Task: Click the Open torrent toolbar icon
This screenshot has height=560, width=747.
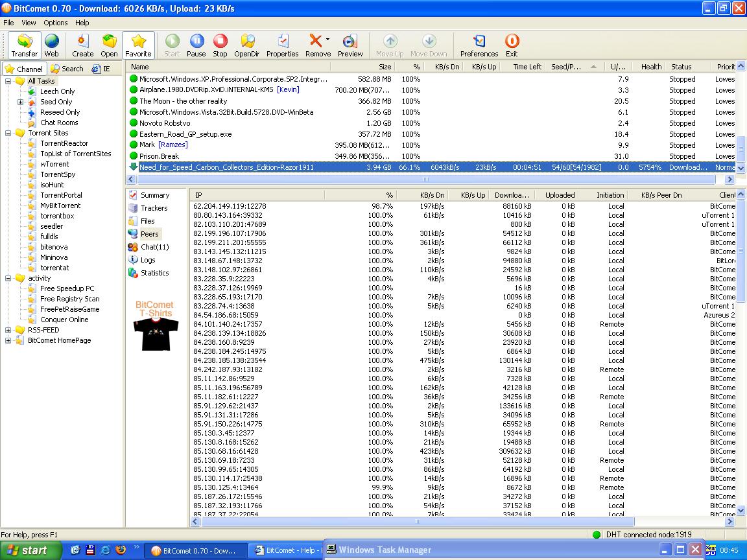Action: point(109,45)
